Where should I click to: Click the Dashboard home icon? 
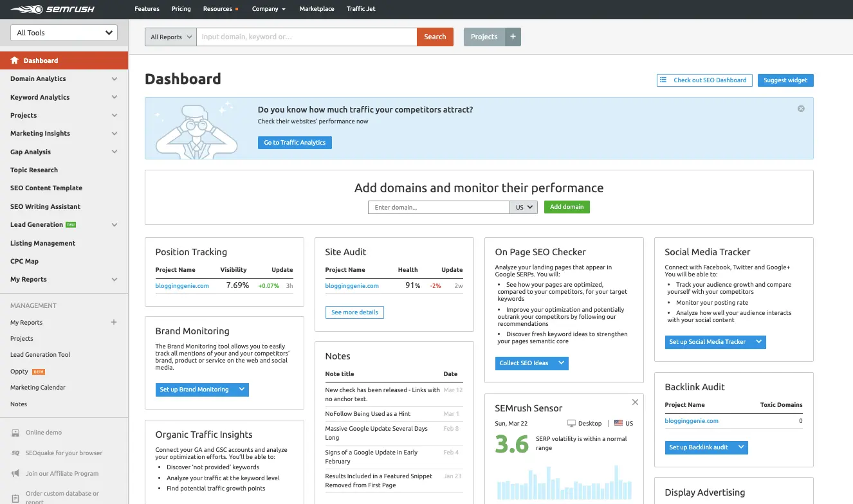pos(15,60)
